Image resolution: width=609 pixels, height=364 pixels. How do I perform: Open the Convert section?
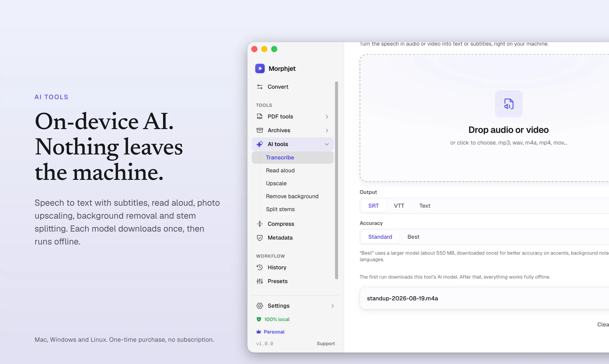pyautogui.click(x=293, y=87)
